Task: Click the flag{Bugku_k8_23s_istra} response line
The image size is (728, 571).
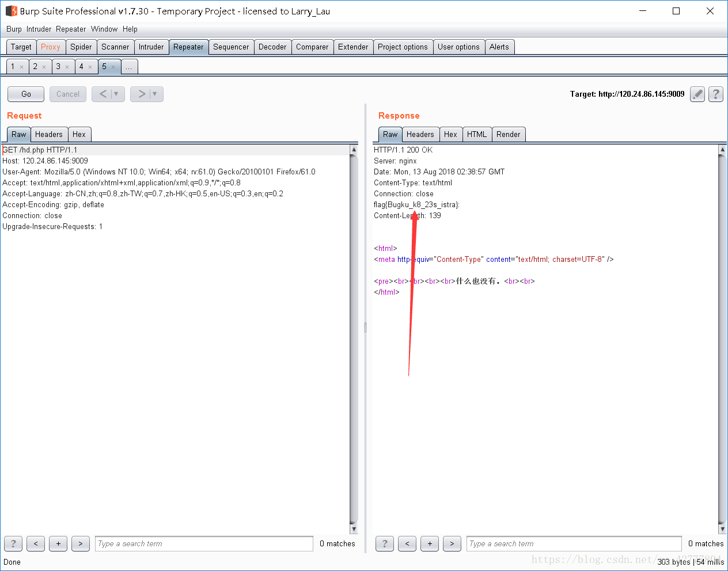Action: pyautogui.click(x=416, y=205)
